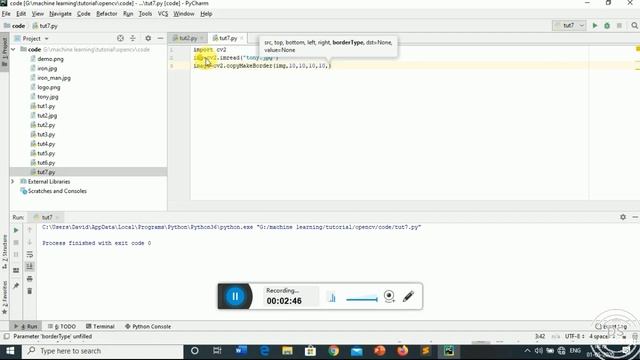Open Structure side tool window
640x360 pixels.
[x=4, y=251]
